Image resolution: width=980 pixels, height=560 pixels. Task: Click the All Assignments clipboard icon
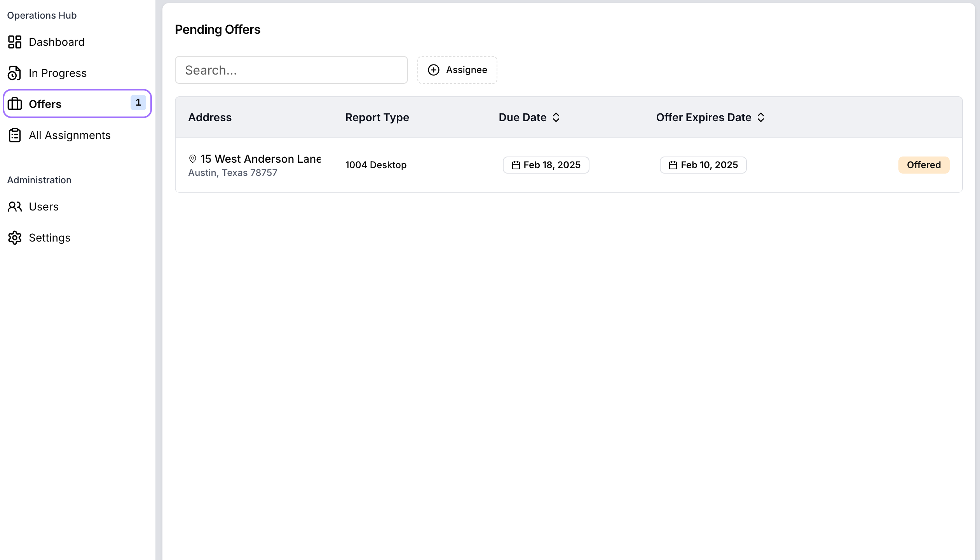pyautogui.click(x=15, y=135)
